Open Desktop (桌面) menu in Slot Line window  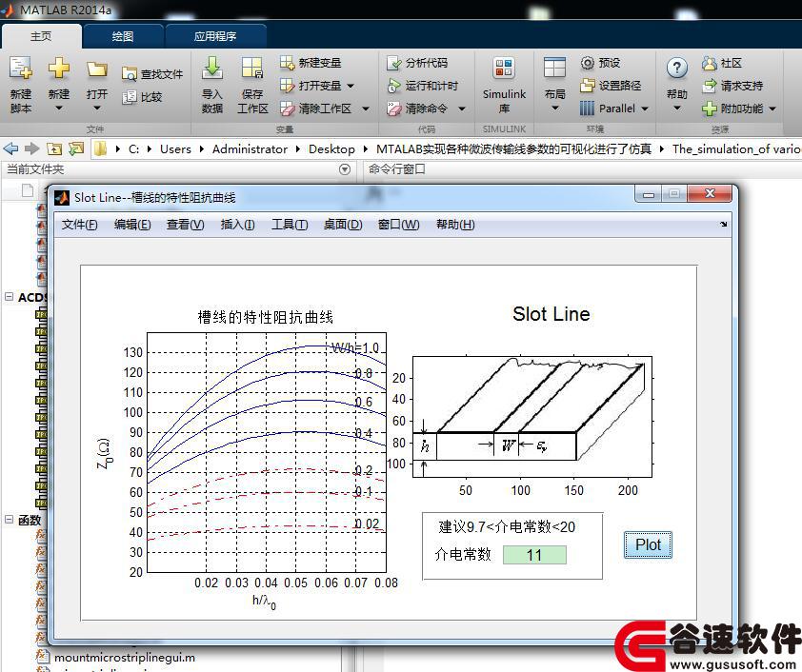pos(343,225)
